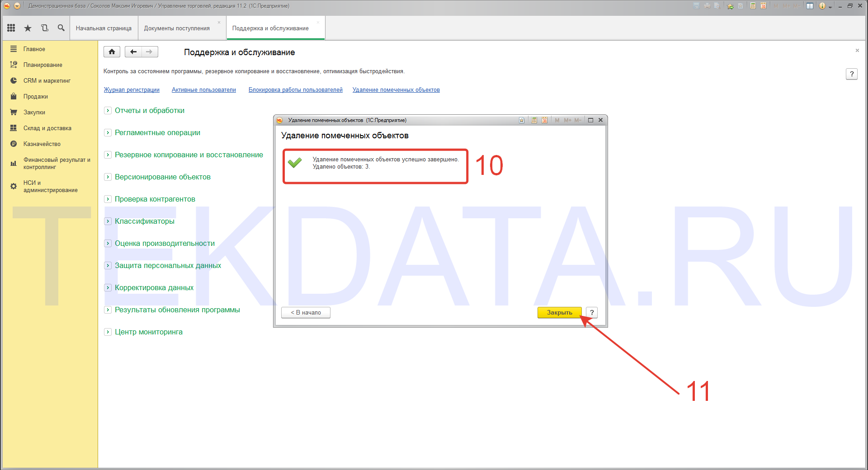The image size is (868, 470).
Task: Click the Закрыть button in the dialog
Action: click(x=559, y=312)
